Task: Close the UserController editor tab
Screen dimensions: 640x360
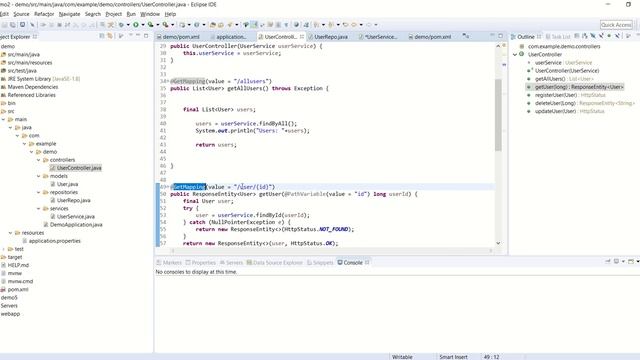Action: coord(302,37)
